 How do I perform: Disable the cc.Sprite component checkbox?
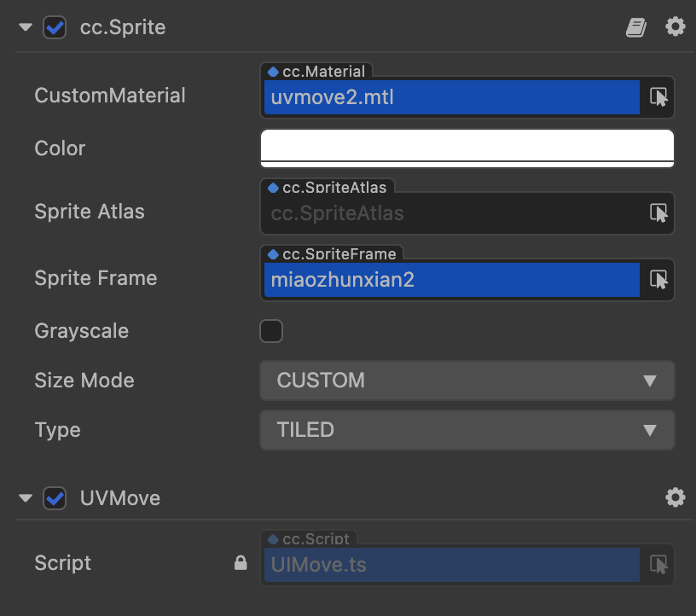tap(55, 27)
